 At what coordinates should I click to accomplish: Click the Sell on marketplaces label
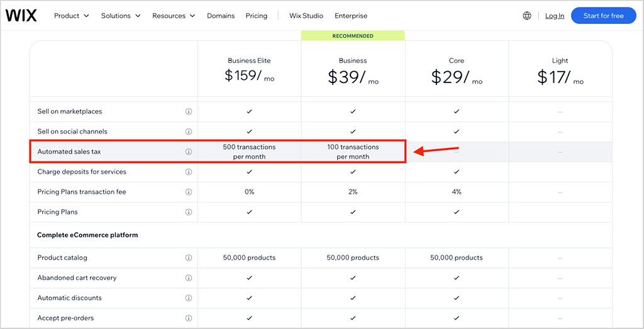pos(69,111)
